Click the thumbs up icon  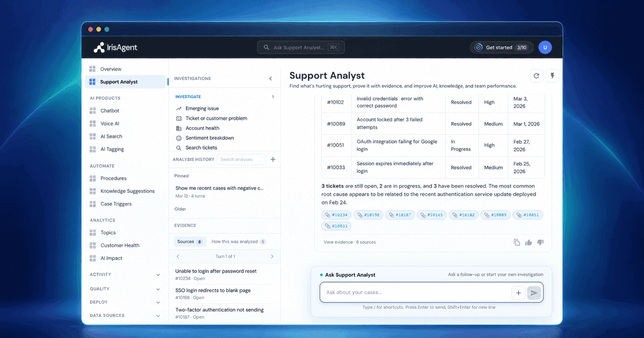529,243
